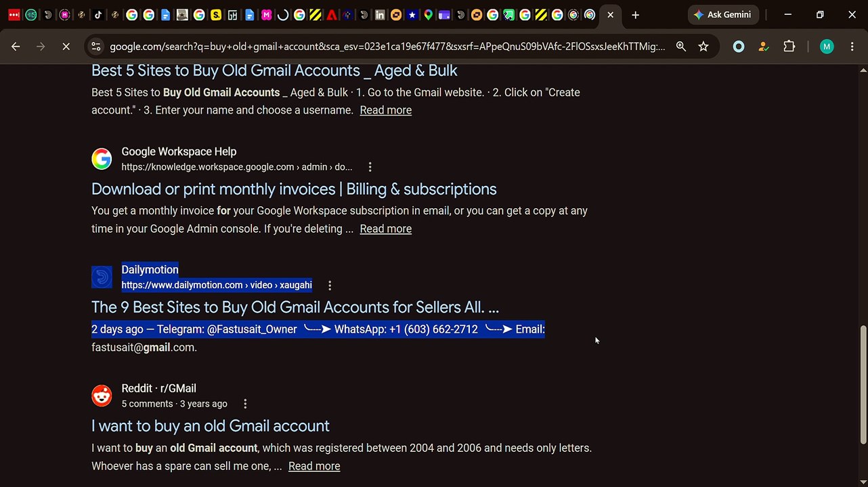Open the Extensions puzzle-piece menu
The height and width of the screenshot is (487, 868).
click(789, 47)
